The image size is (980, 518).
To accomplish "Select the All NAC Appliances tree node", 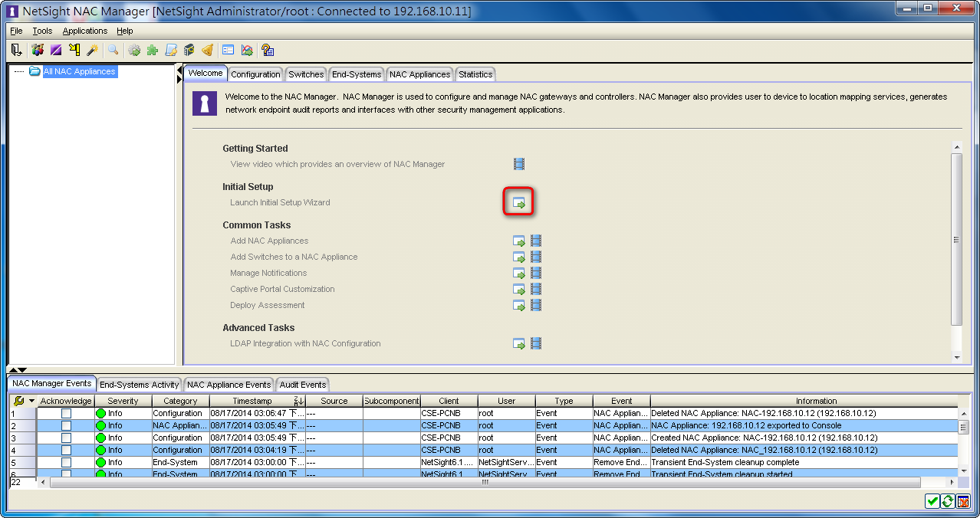I will pyautogui.click(x=79, y=71).
